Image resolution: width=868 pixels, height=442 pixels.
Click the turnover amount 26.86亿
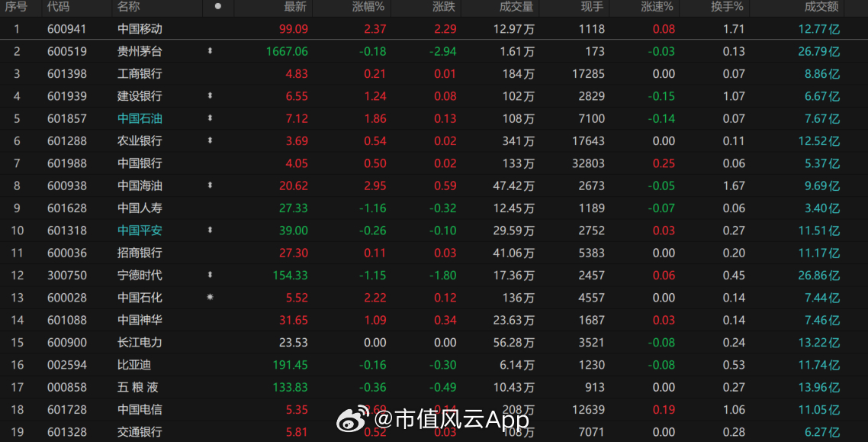coord(818,276)
